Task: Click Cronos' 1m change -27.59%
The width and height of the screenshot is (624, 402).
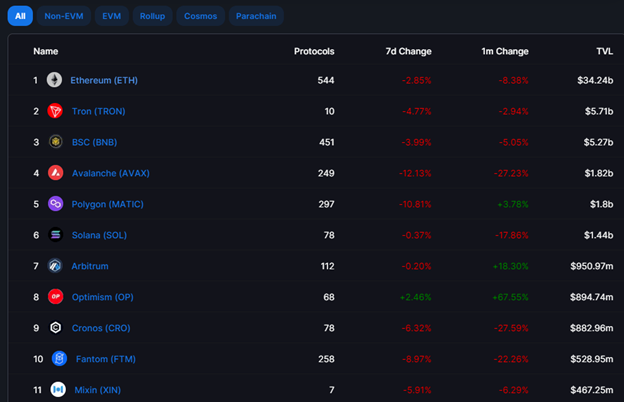Action: click(x=511, y=328)
